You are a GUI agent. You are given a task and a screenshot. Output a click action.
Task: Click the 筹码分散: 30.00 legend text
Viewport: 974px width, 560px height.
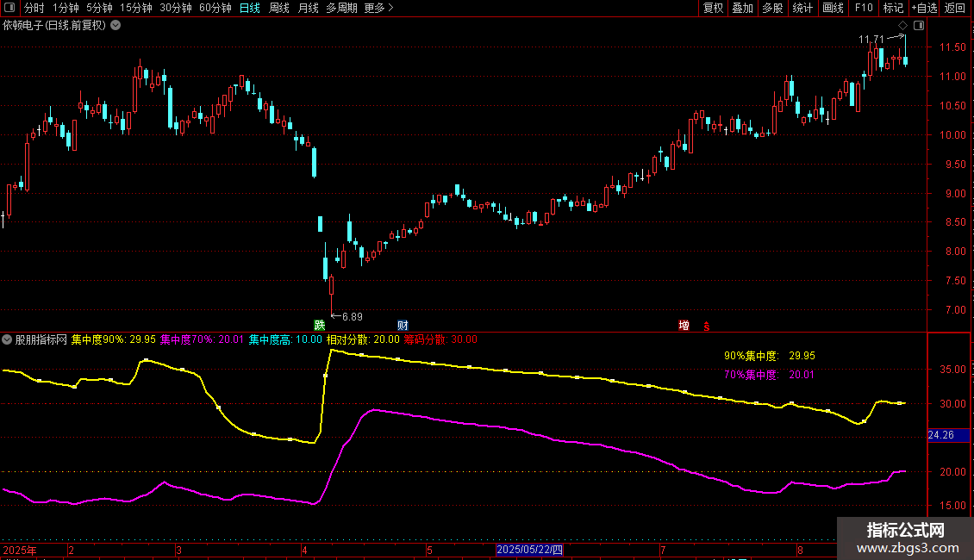tap(440, 339)
